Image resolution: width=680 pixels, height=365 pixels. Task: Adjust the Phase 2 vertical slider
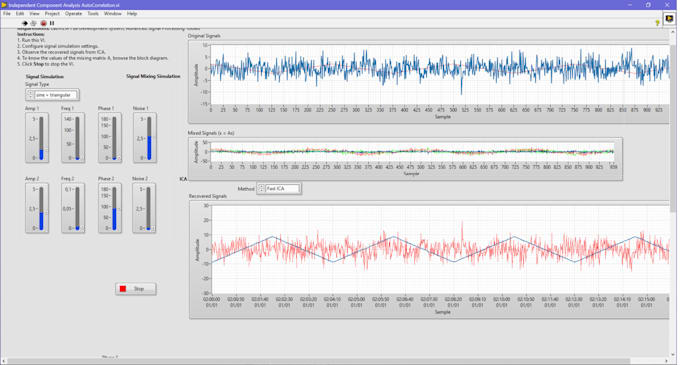click(114, 209)
